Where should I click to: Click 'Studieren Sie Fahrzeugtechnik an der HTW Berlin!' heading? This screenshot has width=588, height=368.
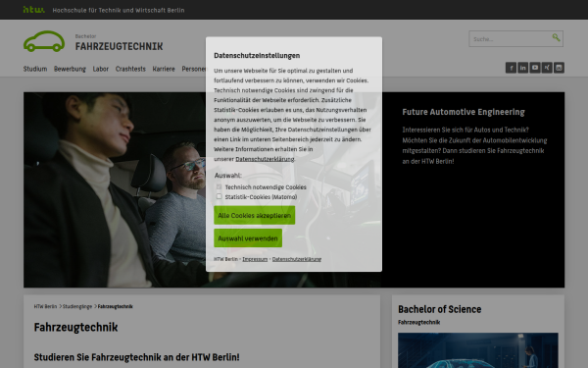[x=136, y=357]
